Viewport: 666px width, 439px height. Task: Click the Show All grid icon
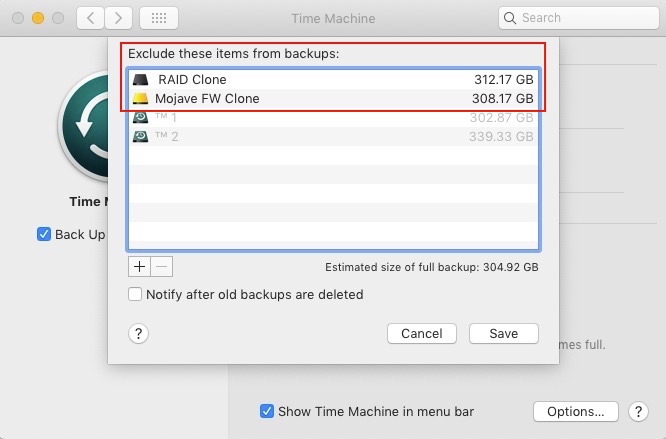160,18
